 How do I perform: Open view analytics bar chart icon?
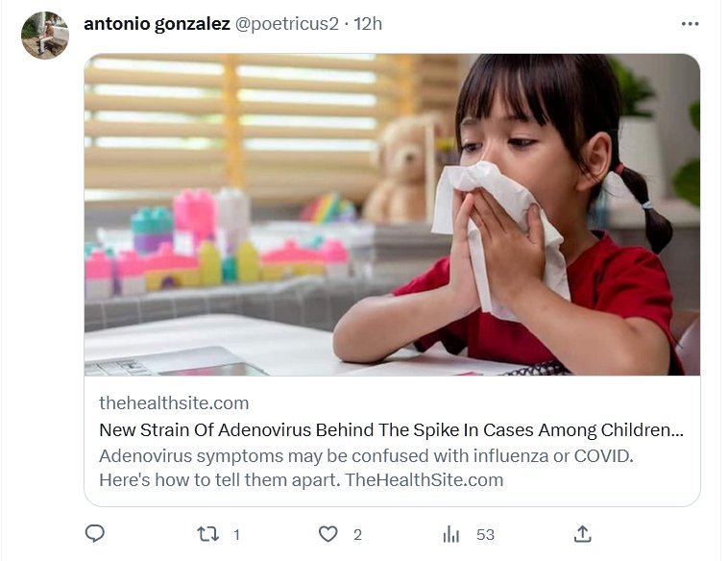pos(451,534)
